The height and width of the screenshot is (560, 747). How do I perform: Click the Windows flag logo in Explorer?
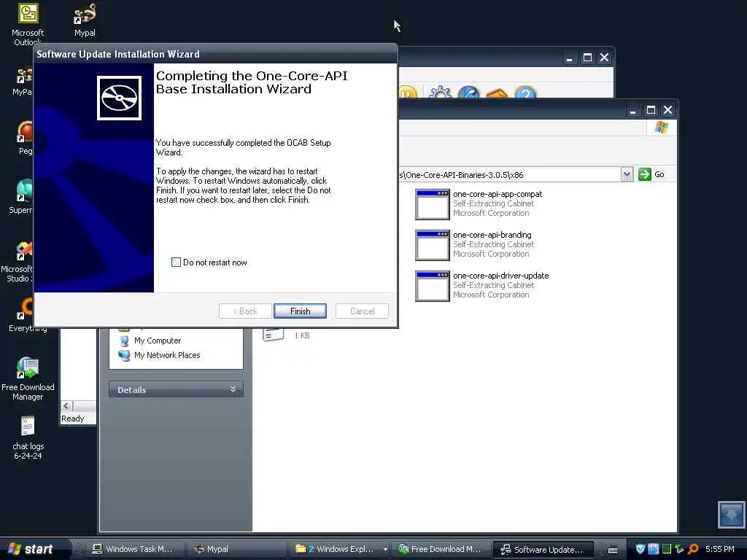pos(661,128)
